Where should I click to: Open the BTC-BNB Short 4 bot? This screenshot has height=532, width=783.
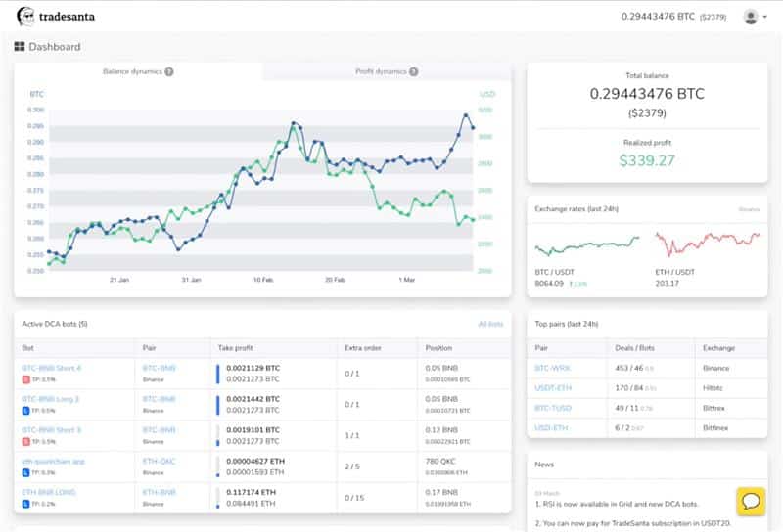(x=52, y=368)
